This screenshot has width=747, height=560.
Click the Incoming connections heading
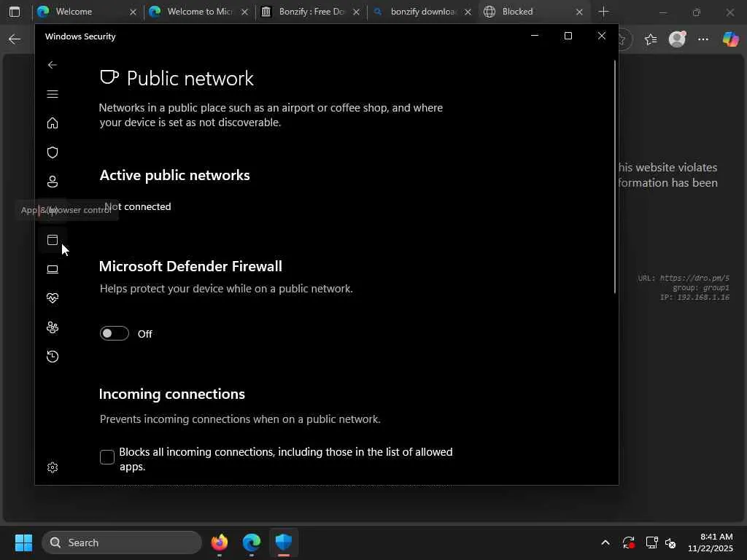(x=172, y=394)
